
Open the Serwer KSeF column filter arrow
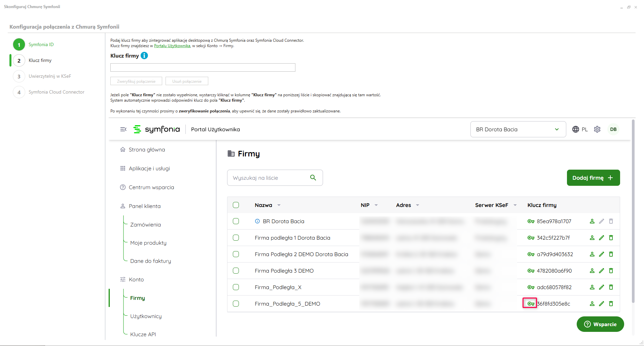point(515,205)
